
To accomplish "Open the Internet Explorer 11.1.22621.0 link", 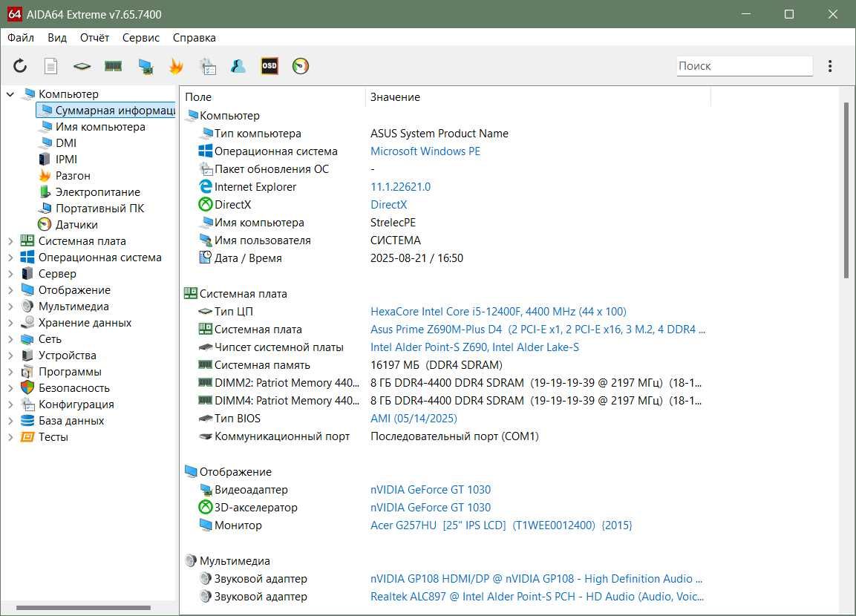I will (400, 186).
